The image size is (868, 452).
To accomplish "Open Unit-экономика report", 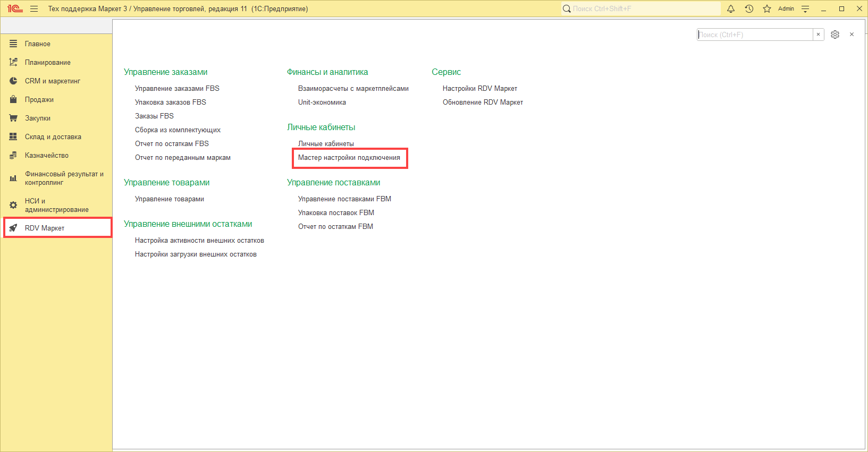I will 322,102.
